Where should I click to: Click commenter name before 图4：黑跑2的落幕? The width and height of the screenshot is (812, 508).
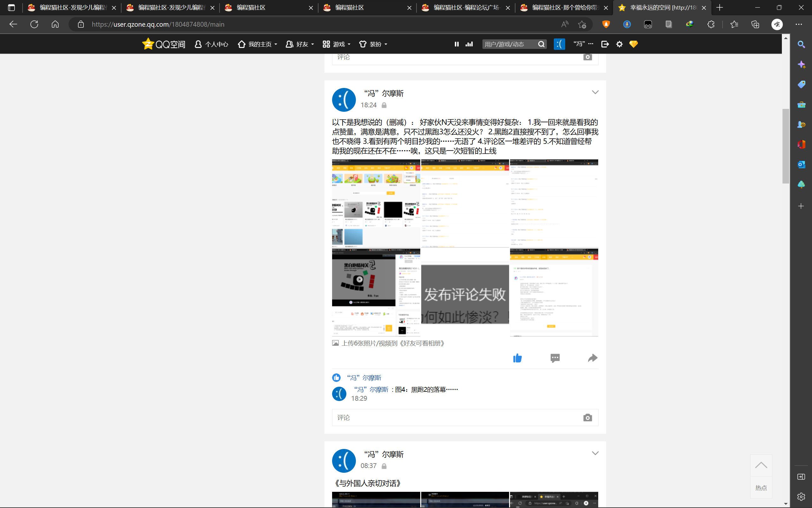(x=371, y=389)
